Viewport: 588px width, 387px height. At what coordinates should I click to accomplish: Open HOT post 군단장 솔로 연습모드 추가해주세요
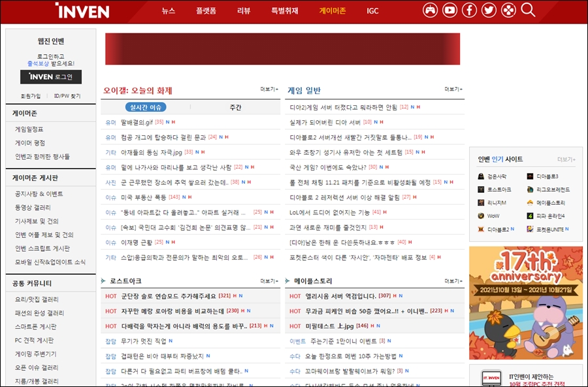tap(169, 295)
